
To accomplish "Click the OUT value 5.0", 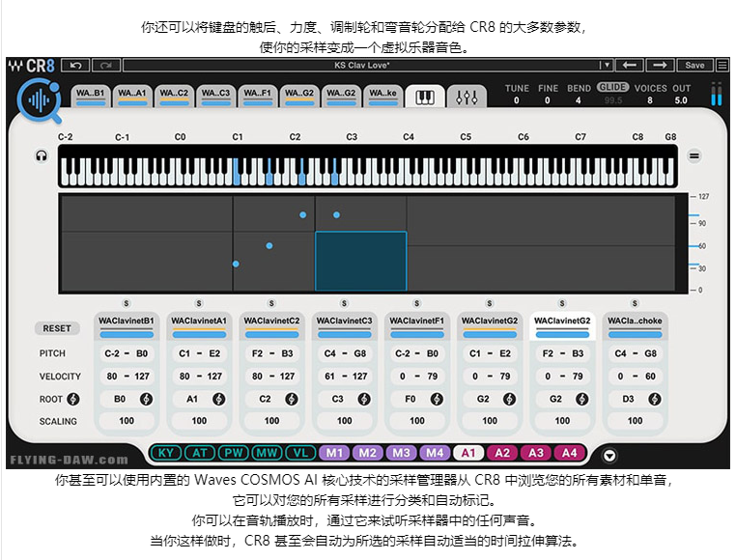I will point(681,100).
